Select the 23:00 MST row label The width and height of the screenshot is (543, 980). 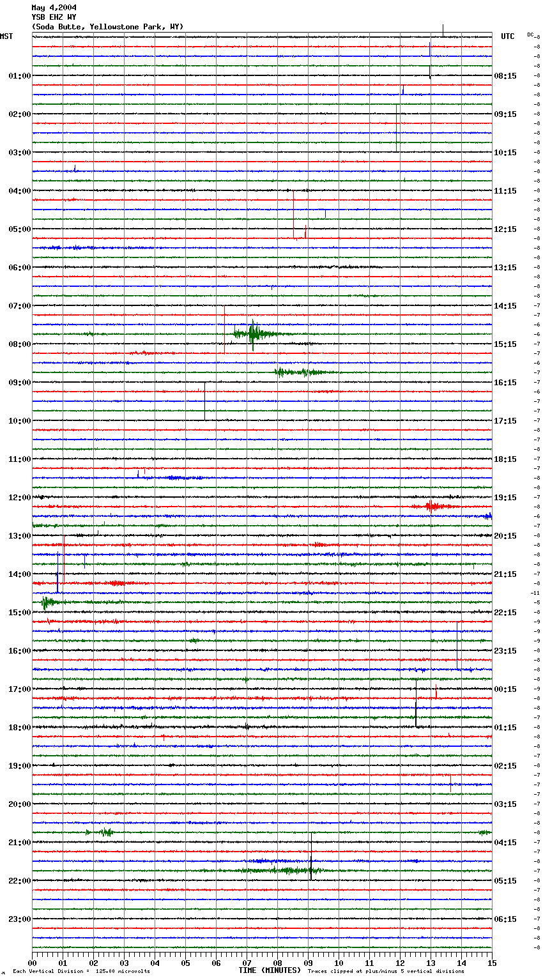click(20, 919)
